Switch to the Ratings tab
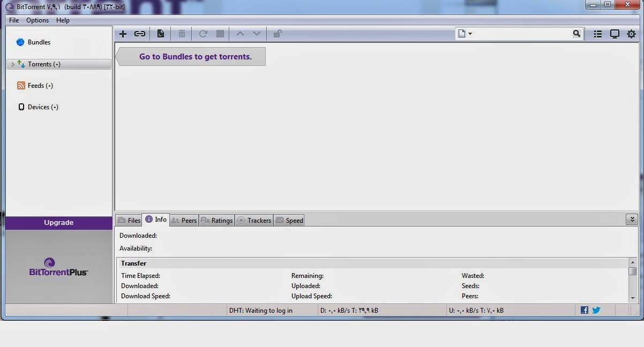The height and width of the screenshot is (347, 644). (x=216, y=220)
